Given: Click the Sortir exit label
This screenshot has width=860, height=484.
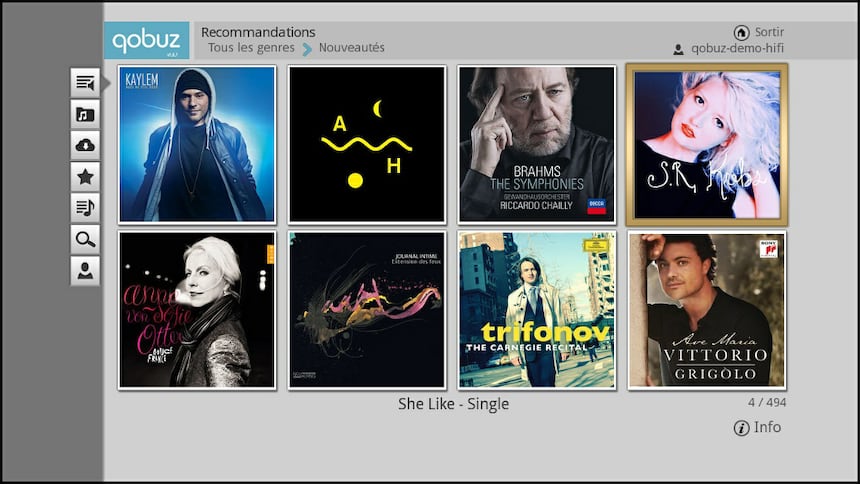Looking at the screenshot, I should pyautogui.click(x=769, y=32).
